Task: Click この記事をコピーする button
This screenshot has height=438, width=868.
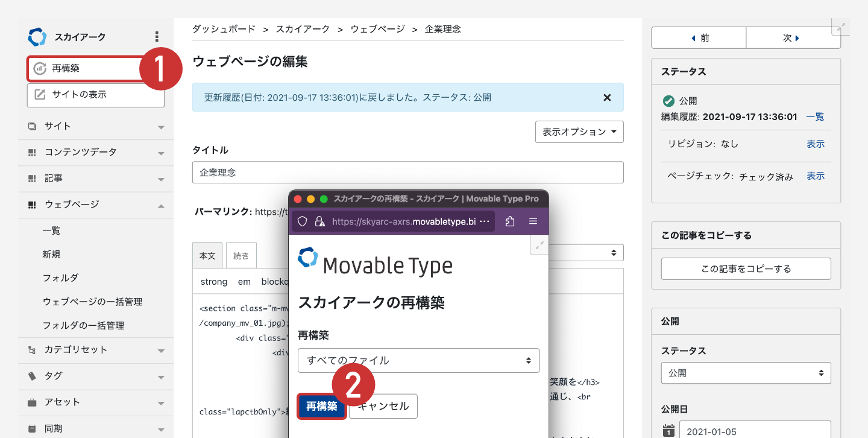Action: point(746,269)
